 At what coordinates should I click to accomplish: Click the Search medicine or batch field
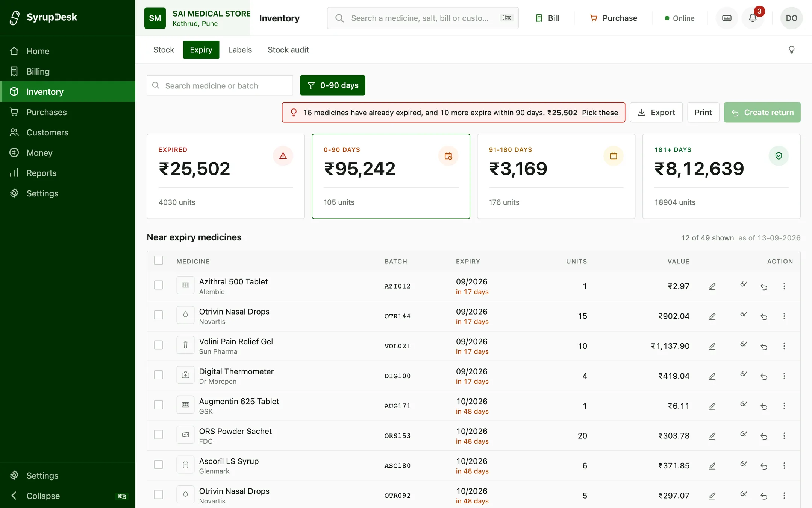(220, 85)
